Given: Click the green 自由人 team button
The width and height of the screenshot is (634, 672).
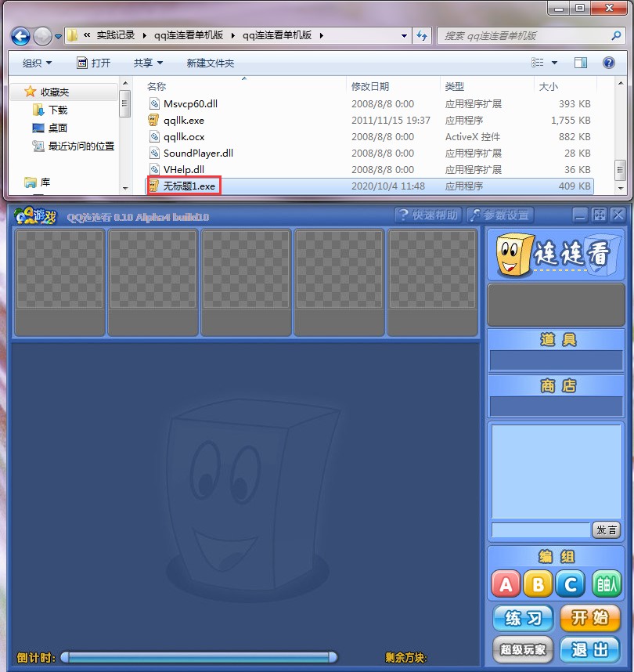Looking at the screenshot, I should [607, 583].
